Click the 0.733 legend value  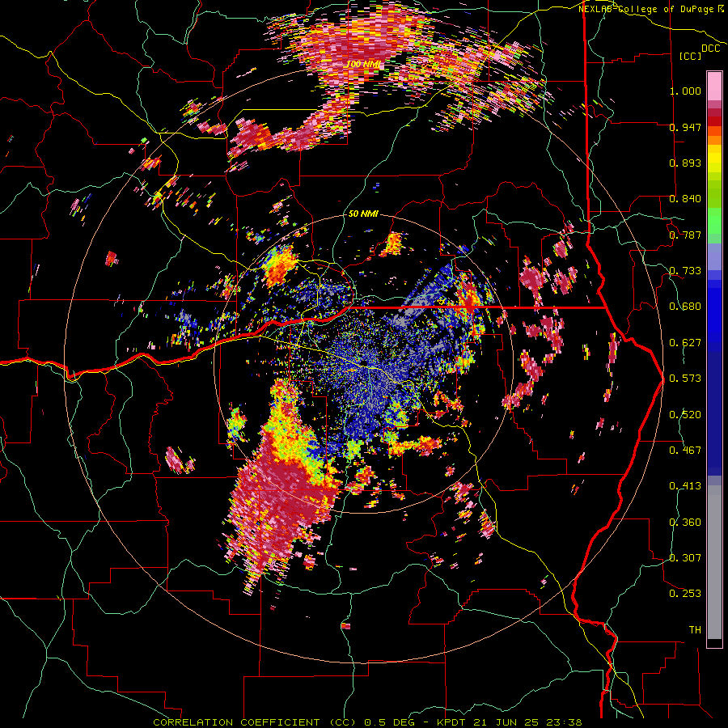point(685,271)
